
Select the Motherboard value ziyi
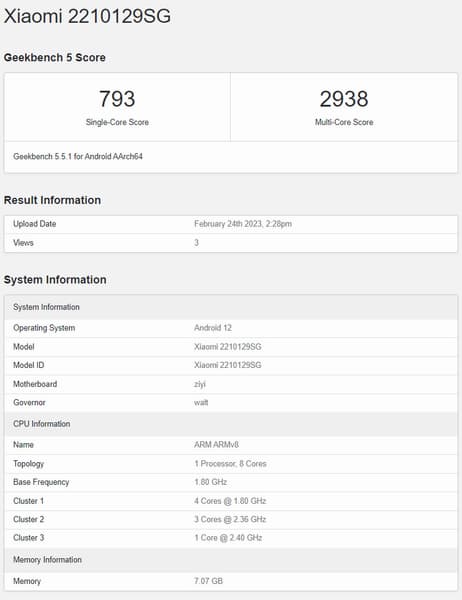coord(200,384)
